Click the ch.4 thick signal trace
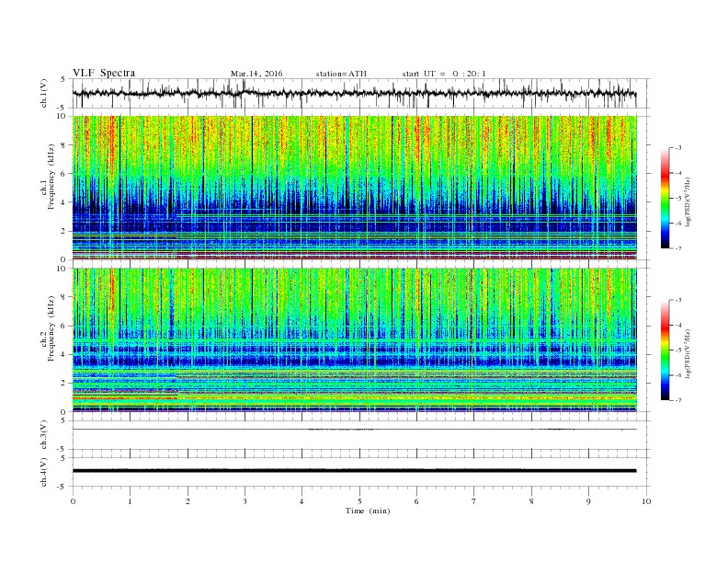Image resolution: width=728 pixels, height=563 pixels. (x=354, y=471)
